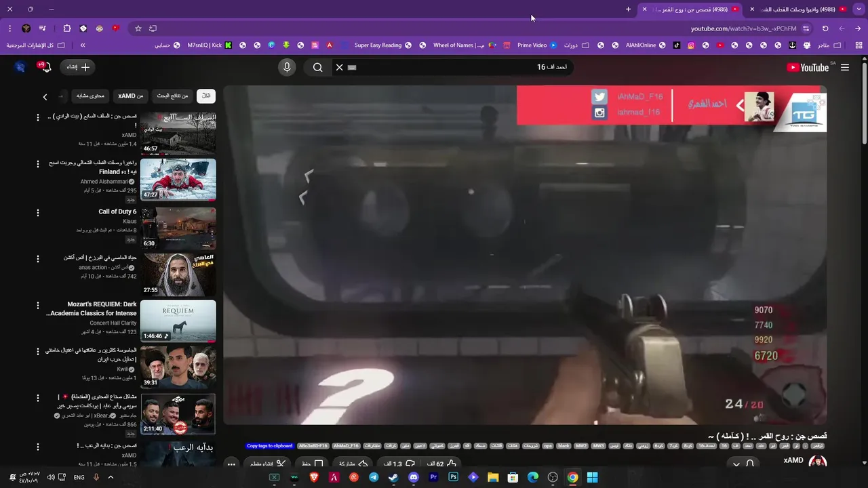The height and width of the screenshot is (488, 868).
Task: Click the YouTube create (إنشاء) button
Action: [x=79, y=67]
